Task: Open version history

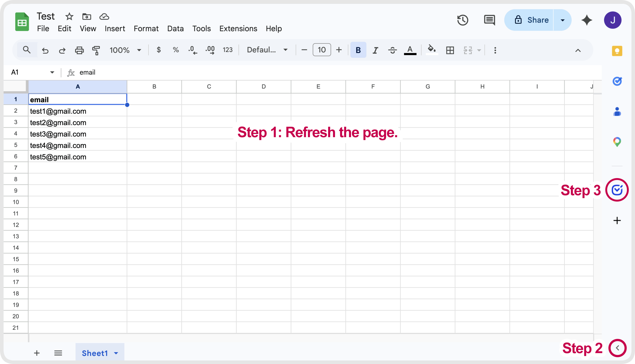Action: click(463, 20)
